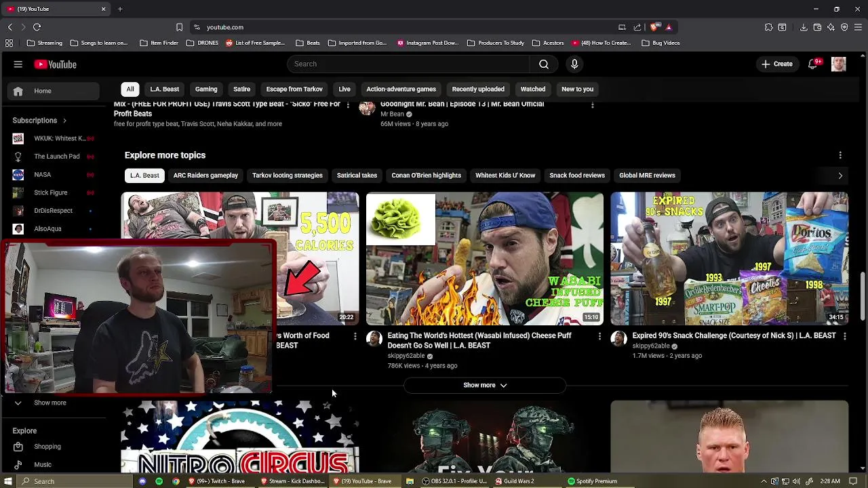Select Conan O'Brien highlights topic
Image resolution: width=868 pixels, height=488 pixels.
426,176
